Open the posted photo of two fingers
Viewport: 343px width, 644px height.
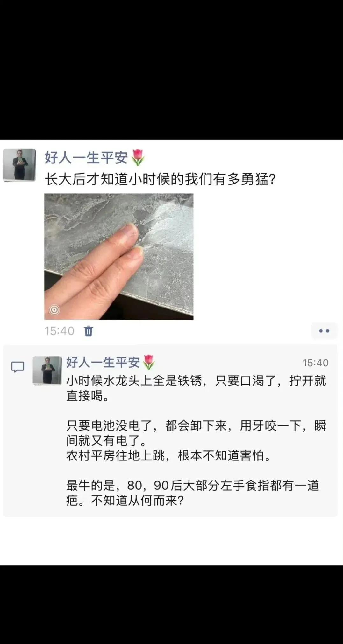[x=119, y=256]
